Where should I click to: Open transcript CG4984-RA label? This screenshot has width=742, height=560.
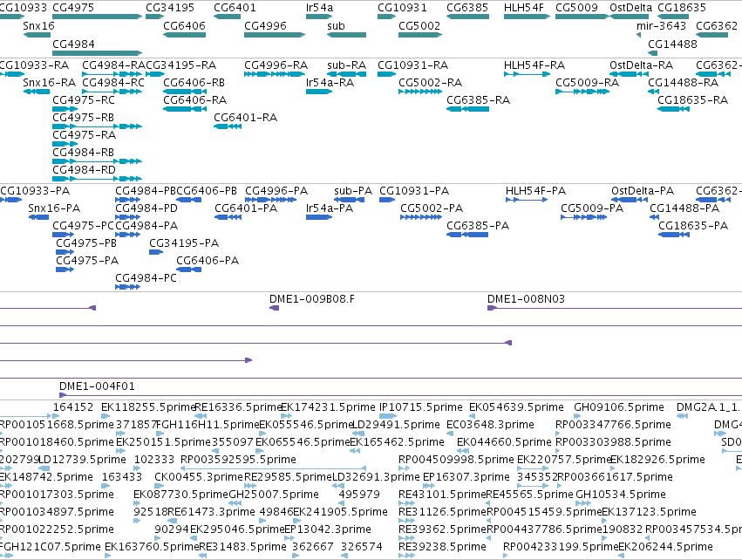(113, 65)
